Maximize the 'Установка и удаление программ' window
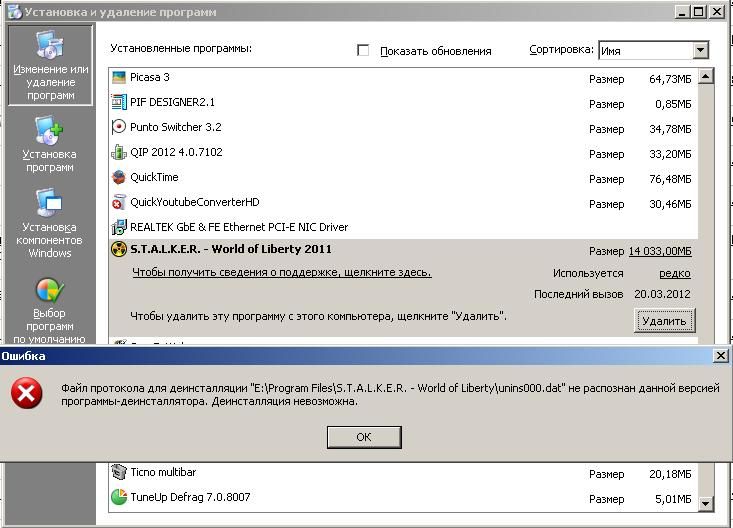 (699, 11)
